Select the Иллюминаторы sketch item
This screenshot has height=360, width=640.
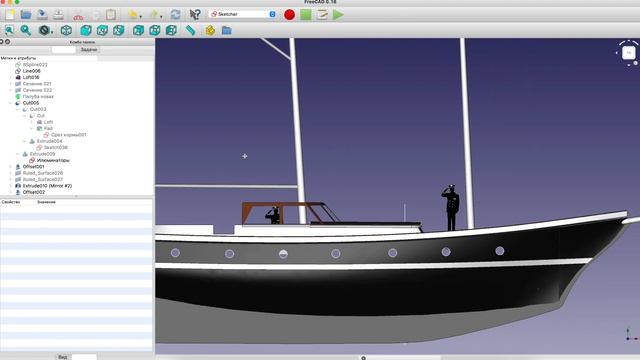coord(53,160)
